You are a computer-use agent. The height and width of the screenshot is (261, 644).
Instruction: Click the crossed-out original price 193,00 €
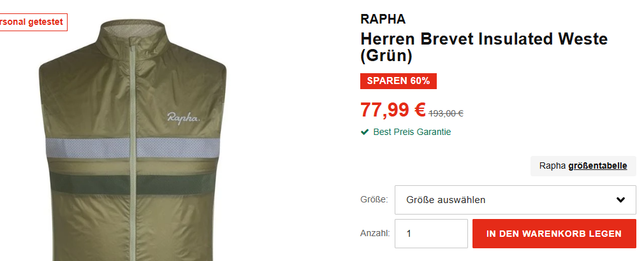coord(446,113)
